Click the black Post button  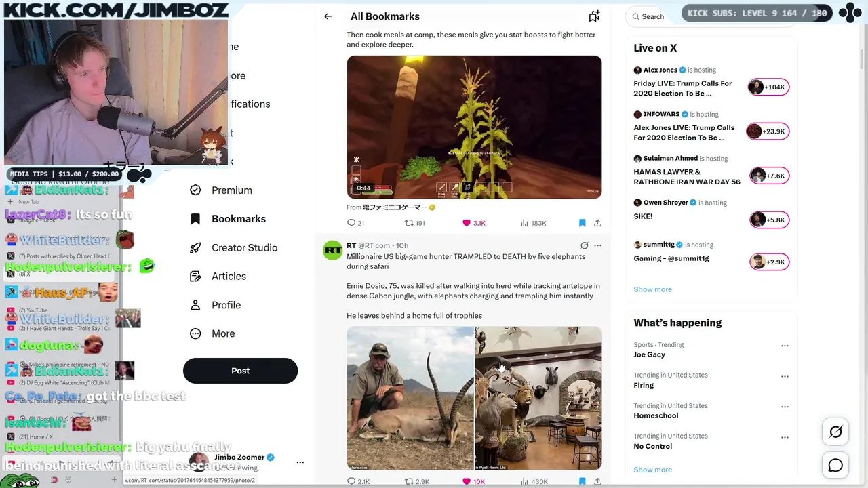click(240, 371)
